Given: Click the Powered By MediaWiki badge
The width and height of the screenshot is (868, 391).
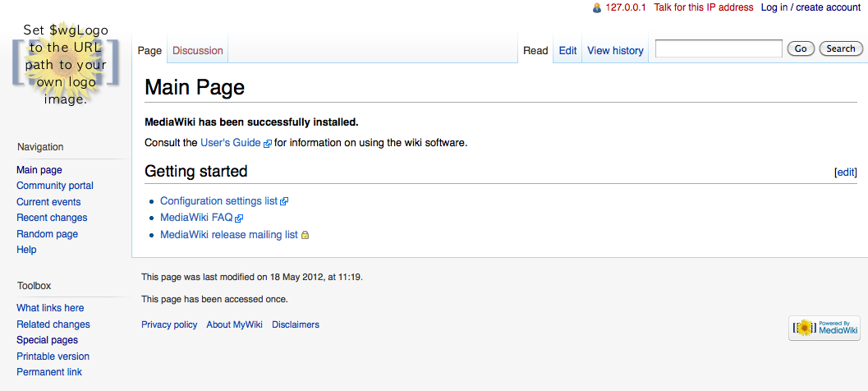Looking at the screenshot, I should (x=824, y=328).
